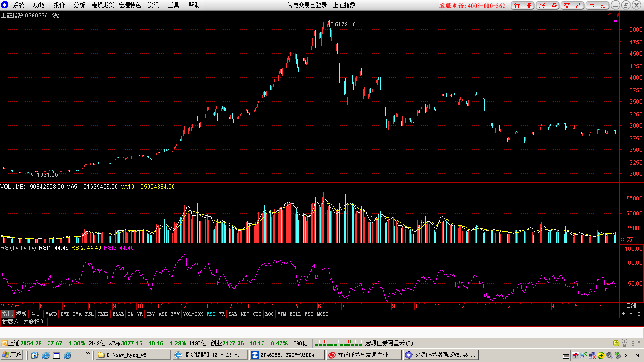Click the double up-arrow status icon
Viewport: 644px width, 362px height.
pyautogui.click(x=633, y=343)
